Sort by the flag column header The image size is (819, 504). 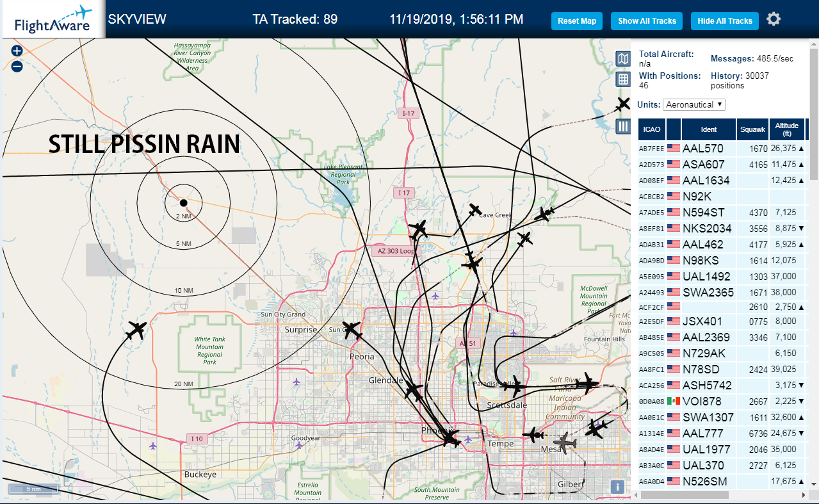coord(674,129)
